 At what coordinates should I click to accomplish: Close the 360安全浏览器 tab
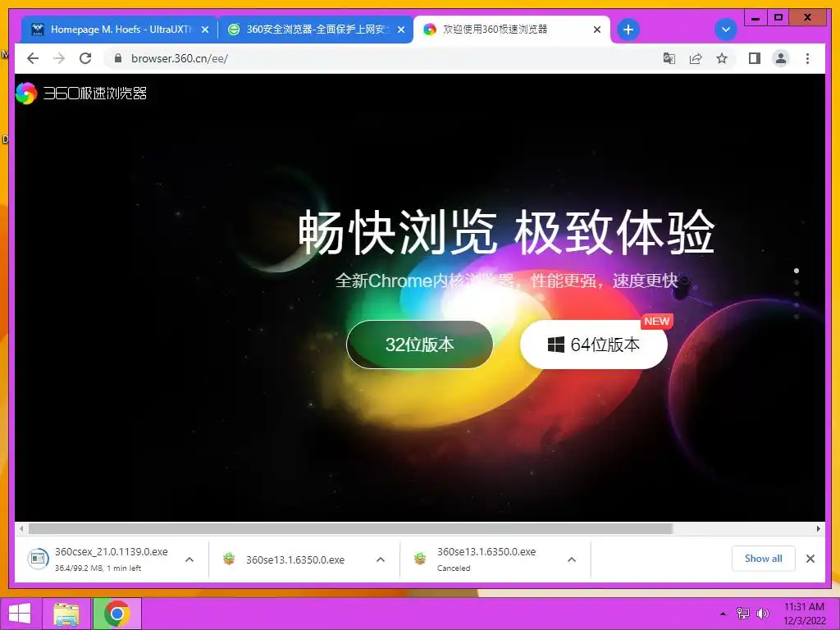[x=400, y=30]
